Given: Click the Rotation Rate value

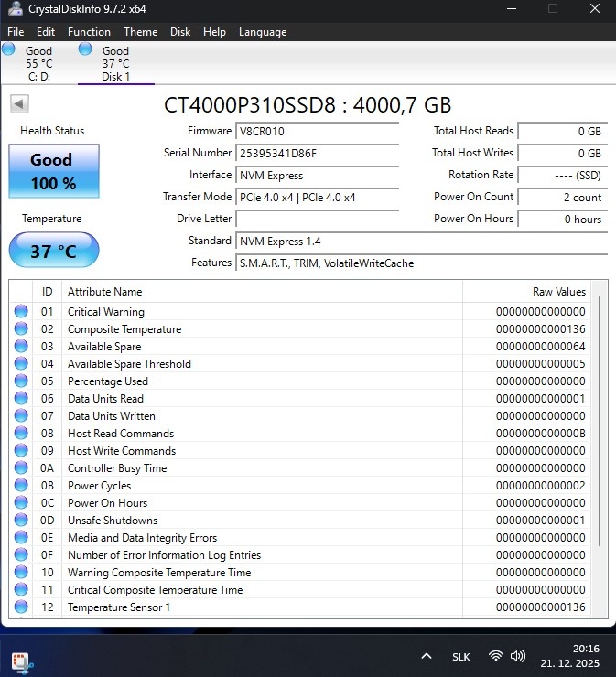Looking at the screenshot, I should click(562, 176).
